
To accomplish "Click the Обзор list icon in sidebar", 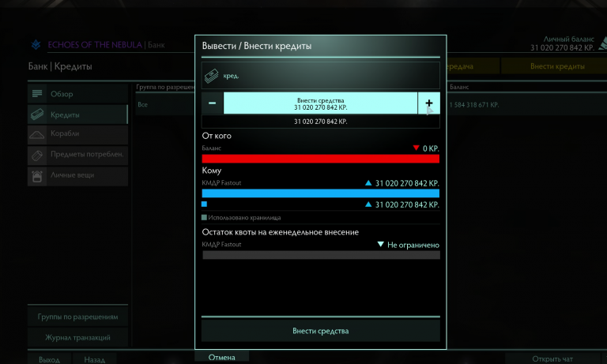I will [37, 94].
